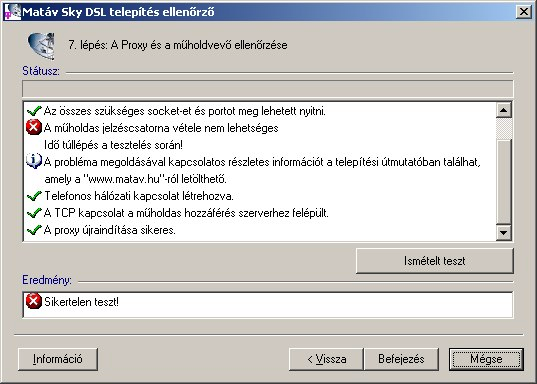Click the Ismételt teszt button
This screenshot has width=537, height=384.
tap(435, 261)
